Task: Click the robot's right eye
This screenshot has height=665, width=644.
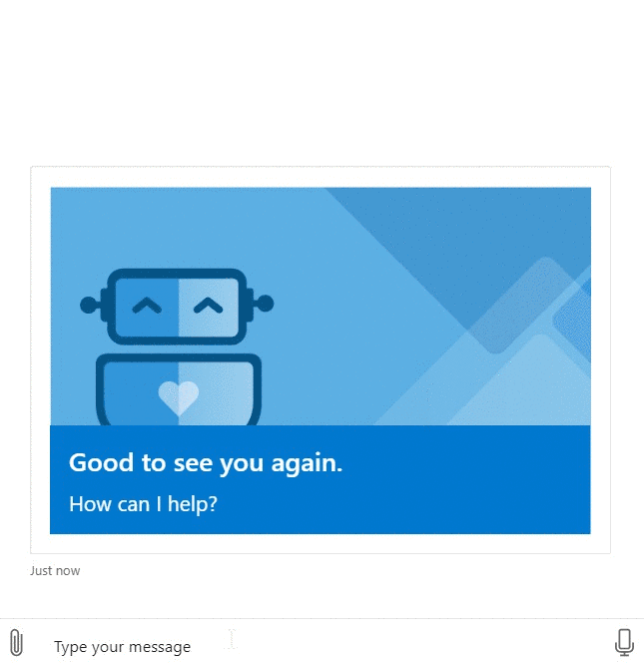Action: [208, 305]
